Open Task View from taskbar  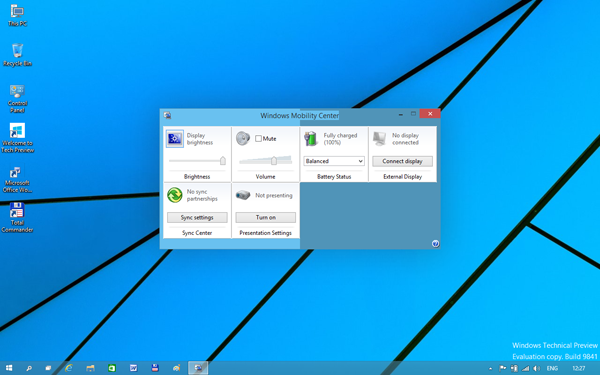48,368
